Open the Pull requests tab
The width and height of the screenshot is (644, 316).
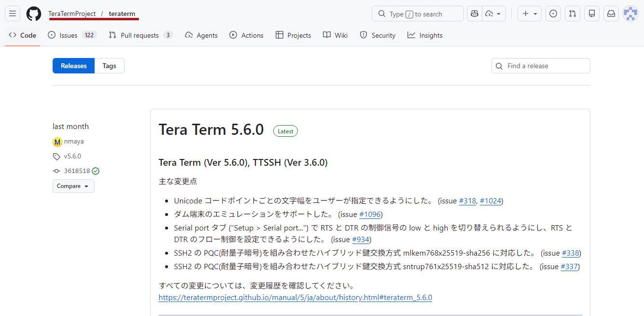[x=140, y=35]
